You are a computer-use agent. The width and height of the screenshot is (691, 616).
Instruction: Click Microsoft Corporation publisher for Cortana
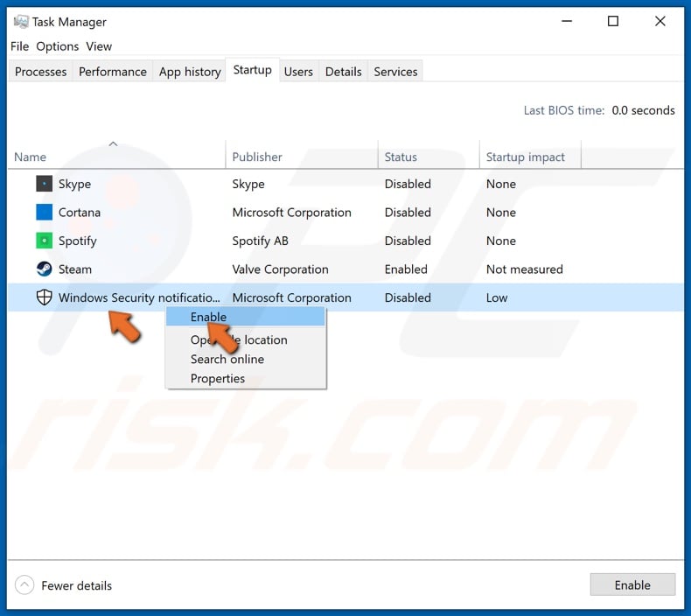click(292, 213)
